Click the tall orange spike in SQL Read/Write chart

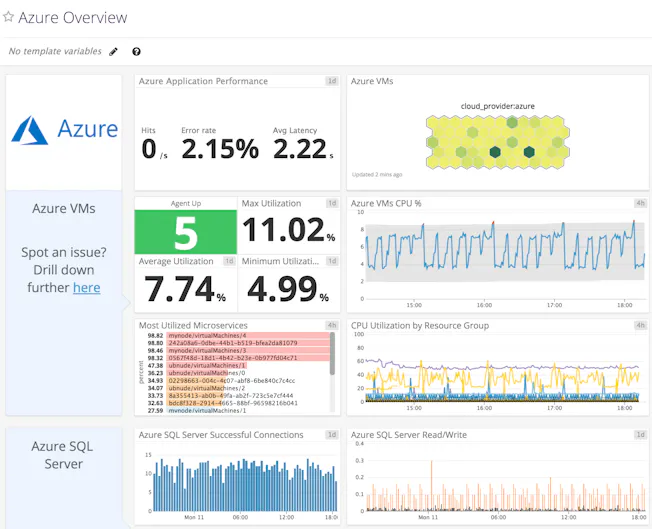[x=432, y=485]
